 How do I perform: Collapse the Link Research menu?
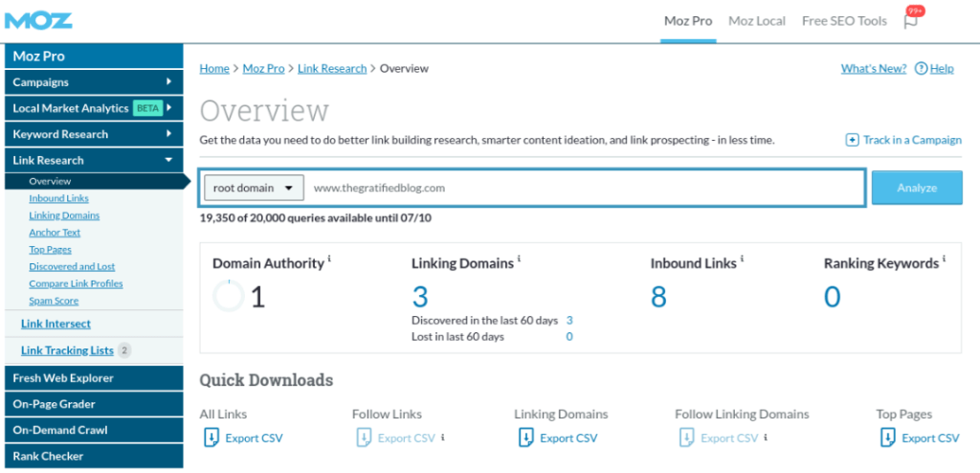coord(94,160)
